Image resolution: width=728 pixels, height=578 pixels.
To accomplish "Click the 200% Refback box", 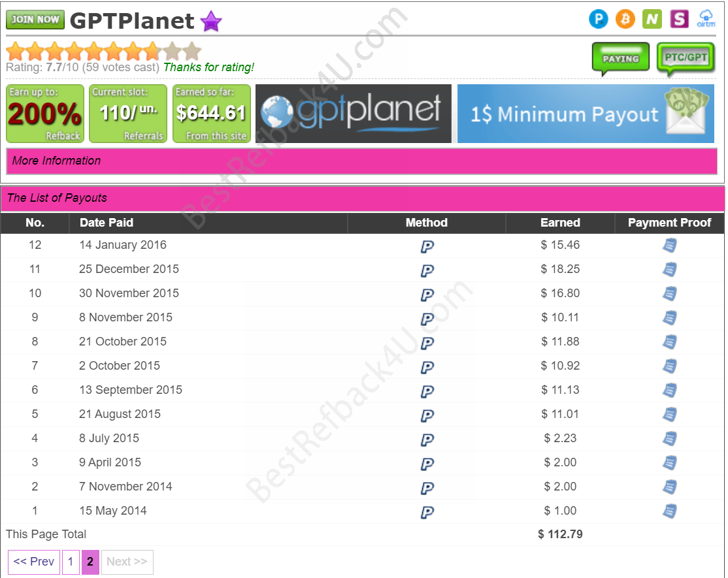I will pyautogui.click(x=45, y=114).
